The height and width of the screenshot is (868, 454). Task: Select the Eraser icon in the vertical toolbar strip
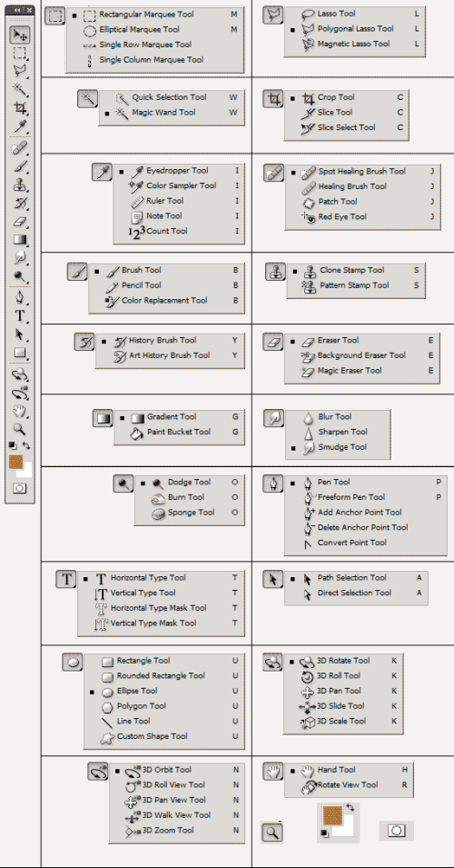(20, 222)
